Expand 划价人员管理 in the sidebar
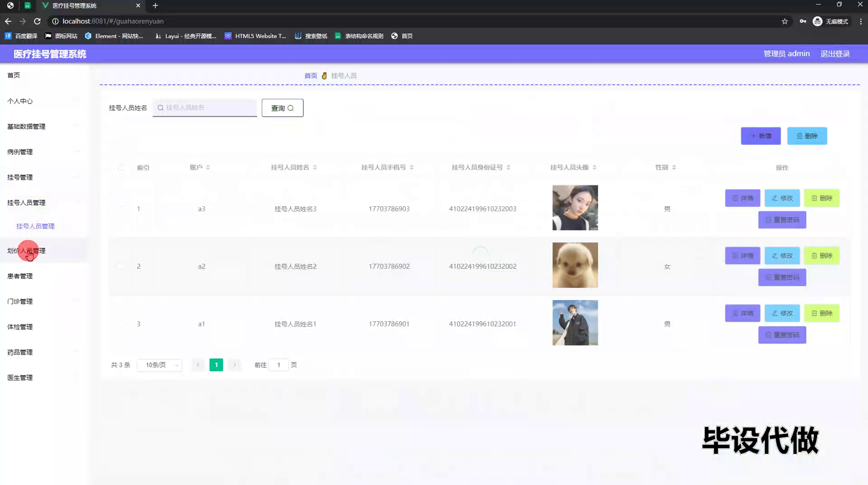 click(x=44, y=250)
